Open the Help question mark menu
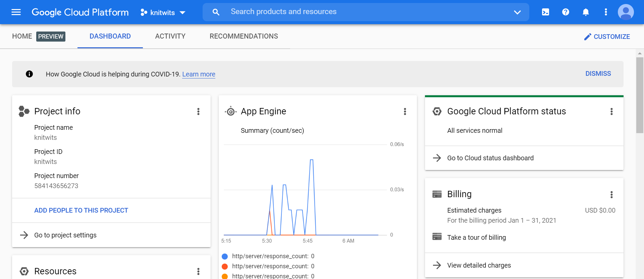Screen dimensions: 644x279 tap(566, 12)
